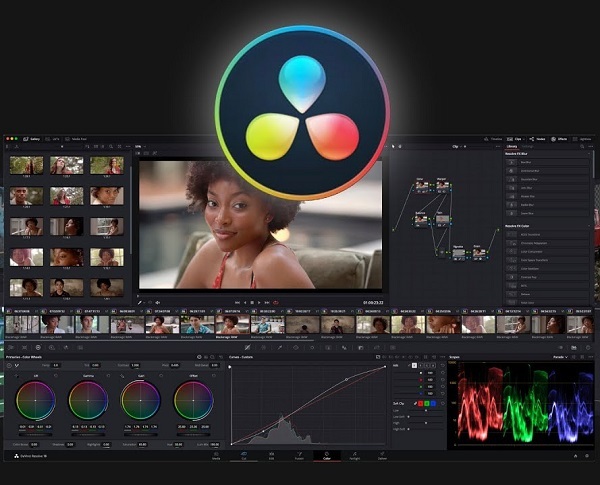
Task: Enable the red Soft Clip channel button
Action: [421, 403]
